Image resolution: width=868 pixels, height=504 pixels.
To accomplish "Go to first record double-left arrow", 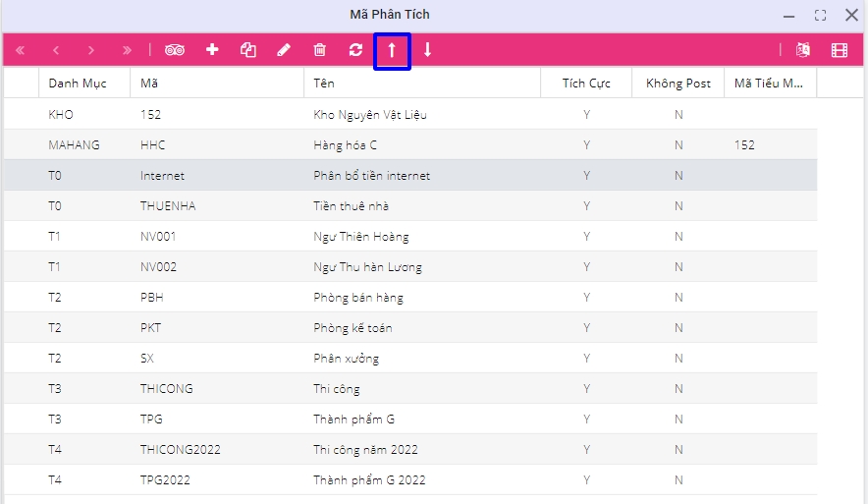I will click(x=20, y=50).
